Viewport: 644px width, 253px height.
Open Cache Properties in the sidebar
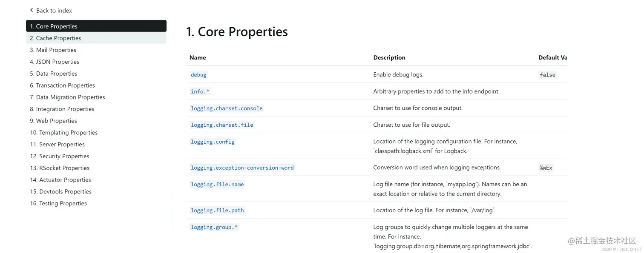coord(55,38)
